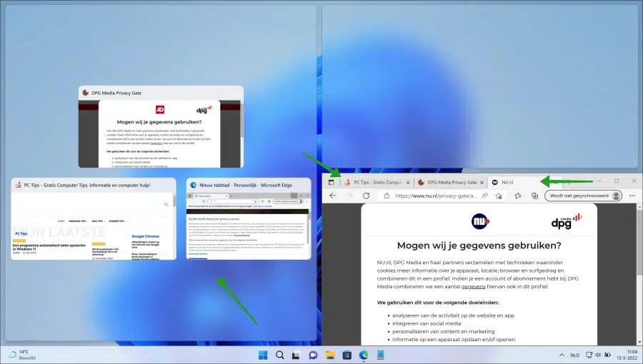Open 'Wordt niet gesynchroniseerd' profile button
This screenshot has width=643, height=364.
tap(583, 196)
